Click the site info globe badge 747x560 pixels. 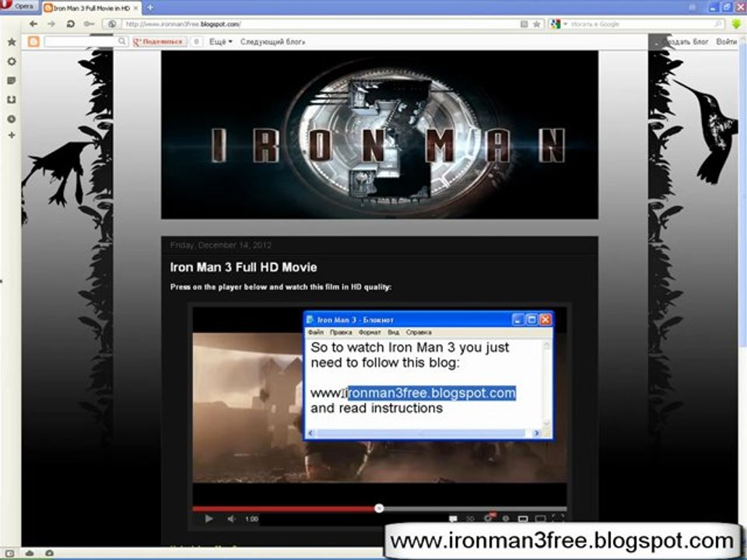click(112, 24)
